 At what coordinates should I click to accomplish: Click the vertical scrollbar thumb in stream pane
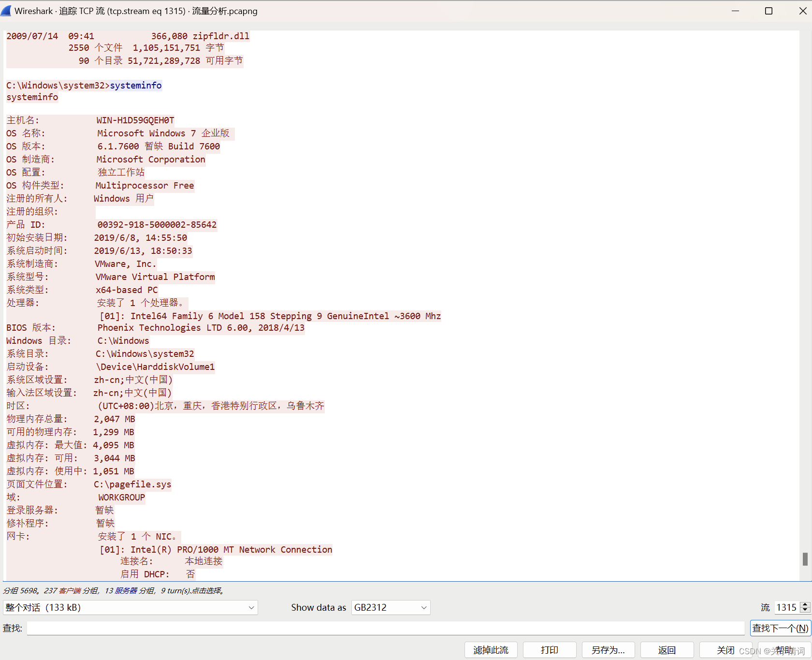[x=805, y=559]
